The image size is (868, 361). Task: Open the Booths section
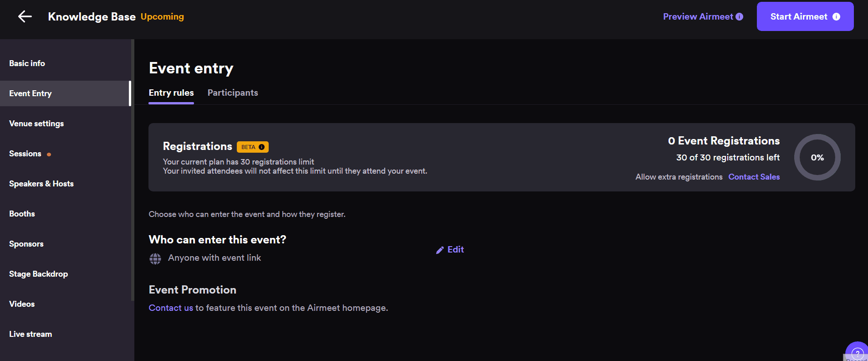22,214
